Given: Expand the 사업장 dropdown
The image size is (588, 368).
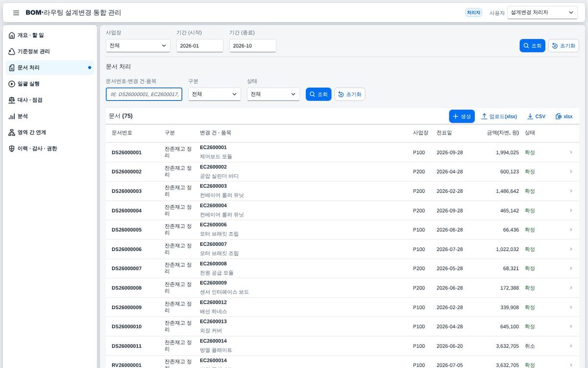Looking at the screenshot, I should (138, 46).
